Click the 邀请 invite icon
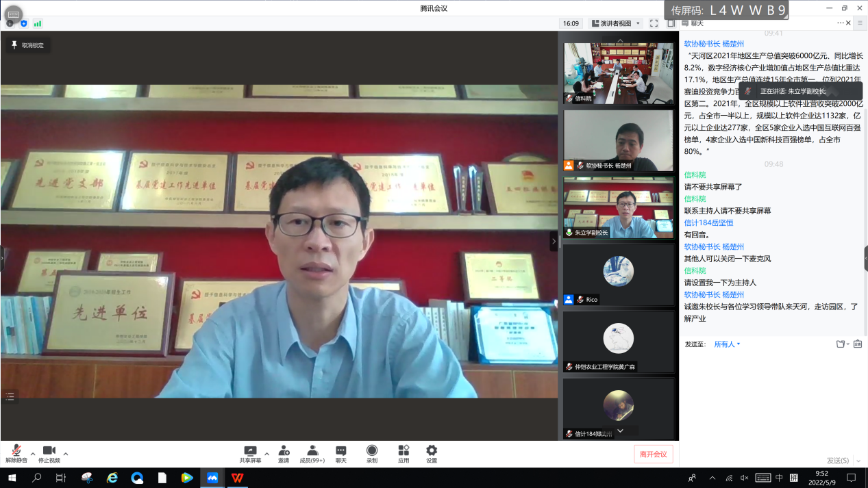The width and height of the screenshot is (868, 488). pos(284,453)
